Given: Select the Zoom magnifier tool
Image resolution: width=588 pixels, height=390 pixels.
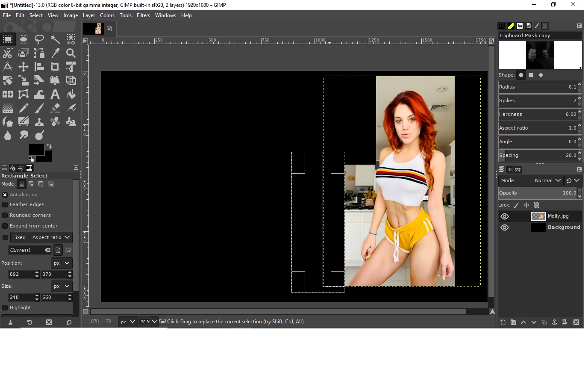Looking at the screenshot, I should point(71,53).
